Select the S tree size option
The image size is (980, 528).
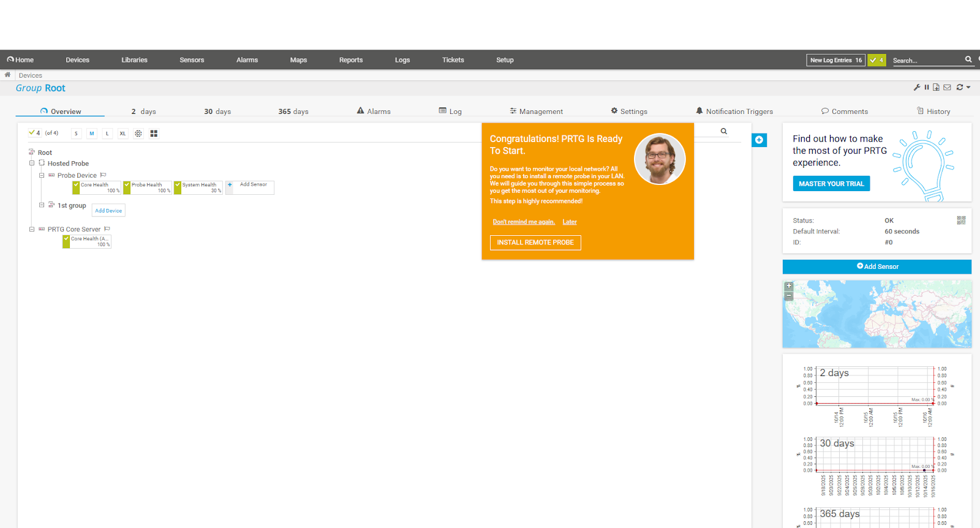(76, 134)
